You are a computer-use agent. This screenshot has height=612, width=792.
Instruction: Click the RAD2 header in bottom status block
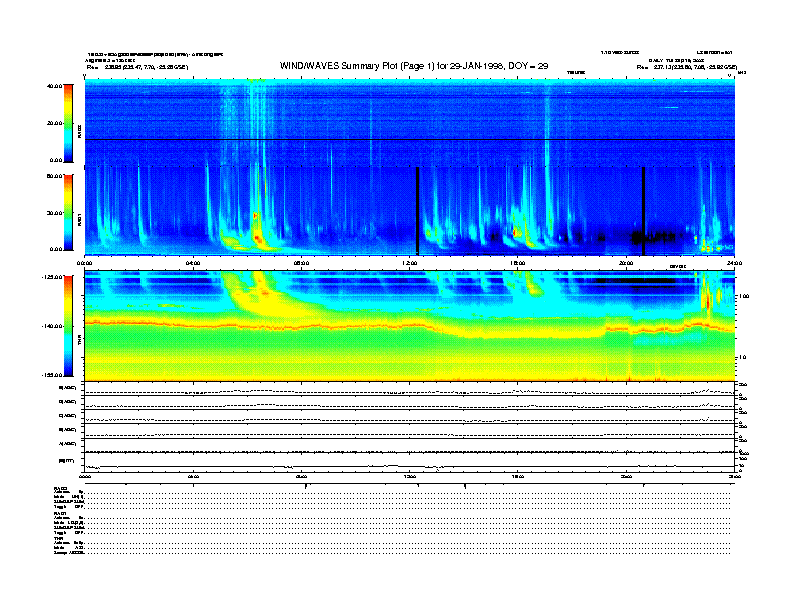(60, 488)
